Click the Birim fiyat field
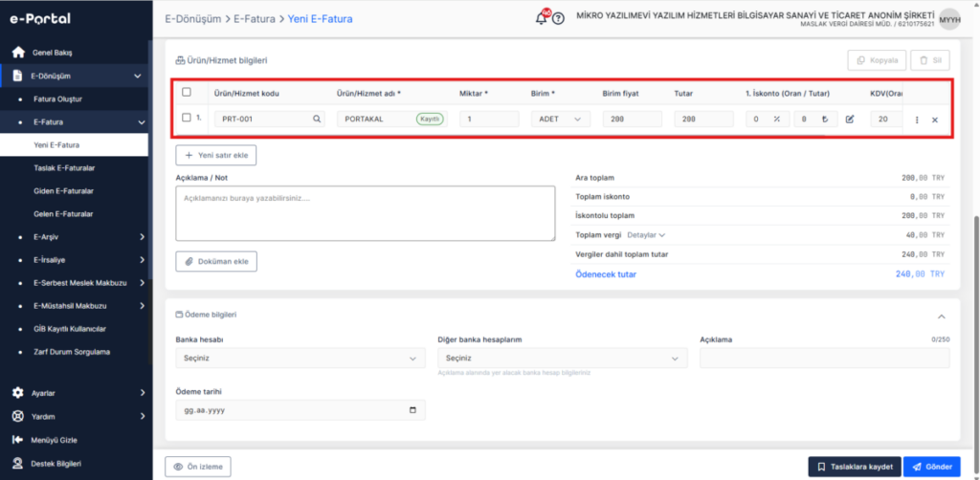This screenshot has width=980, height=480. [632, 120]
